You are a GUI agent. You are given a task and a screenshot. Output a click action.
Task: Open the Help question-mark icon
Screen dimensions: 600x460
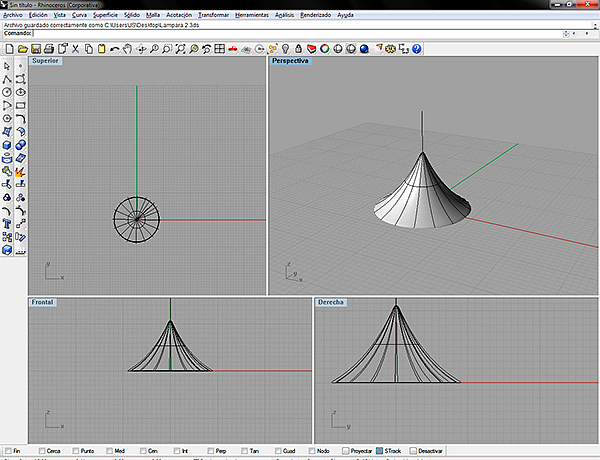click(416, 48)
